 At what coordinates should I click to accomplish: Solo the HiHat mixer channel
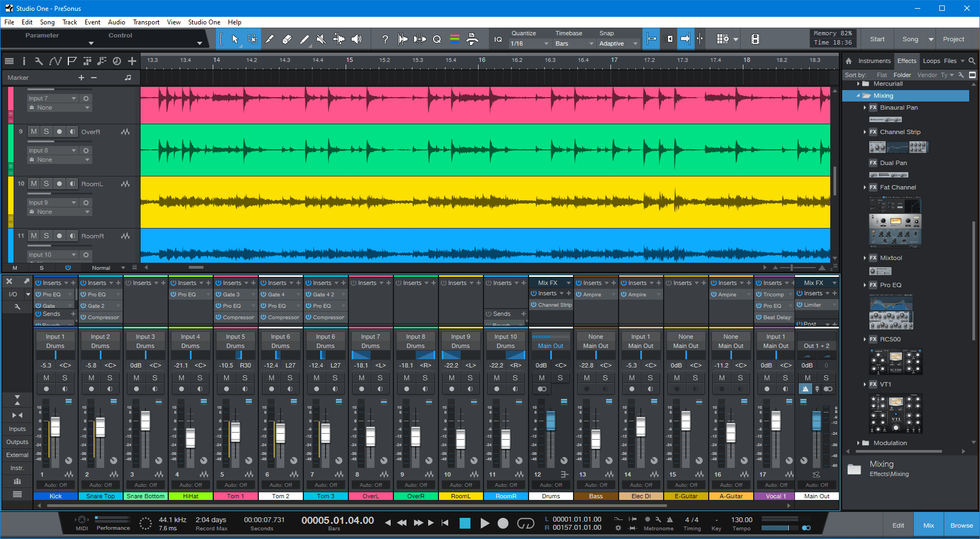pyautogui.click(x=200, y=378)
